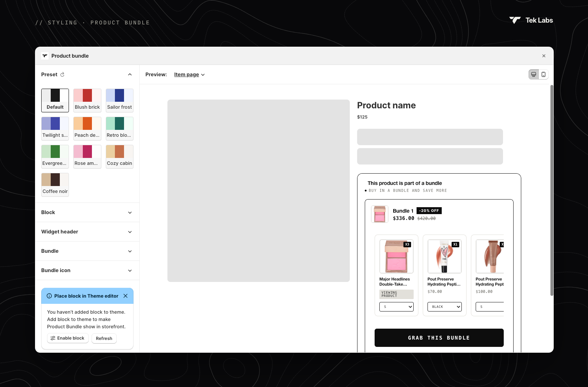588x387 pixels.
Task: Switch to mobile preview view
Action: click(x=543, y=74)
